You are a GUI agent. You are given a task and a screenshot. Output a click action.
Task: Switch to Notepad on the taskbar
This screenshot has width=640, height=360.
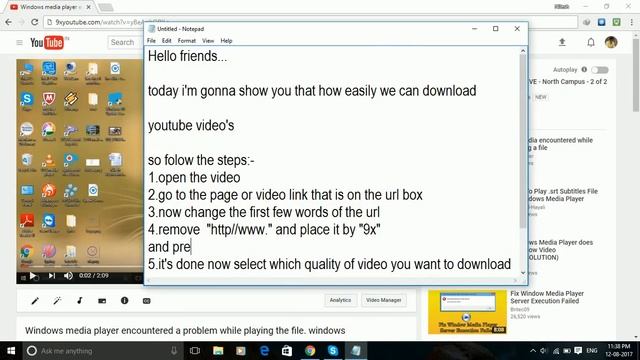click(x=356, y=351)
